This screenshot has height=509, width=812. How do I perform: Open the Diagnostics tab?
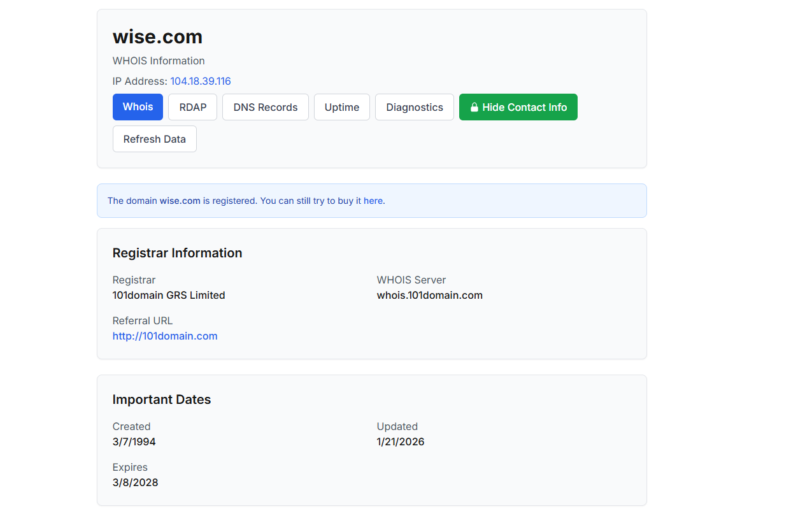[414, 107]
